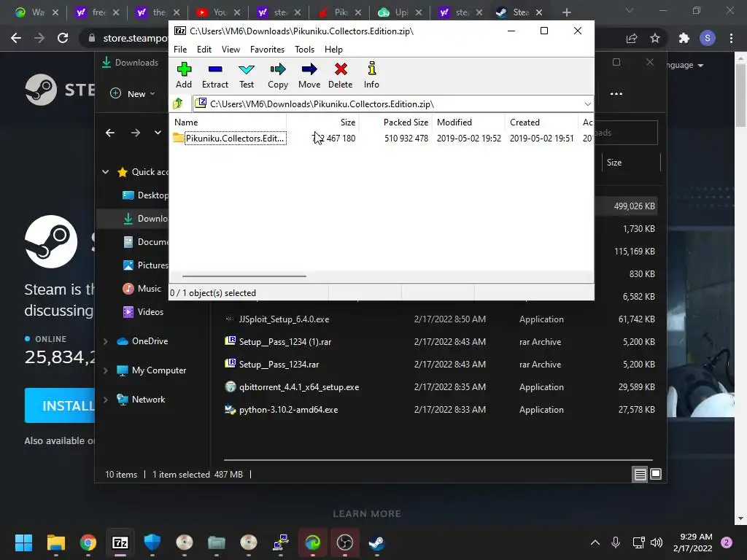Open Chrome profile S avatar

[707, 38]
